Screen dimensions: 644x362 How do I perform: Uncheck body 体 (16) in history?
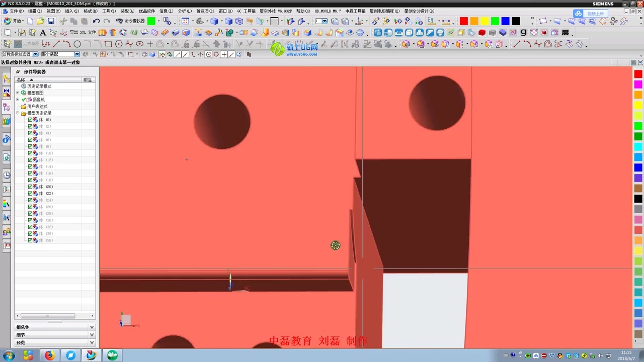pos(30,173)
